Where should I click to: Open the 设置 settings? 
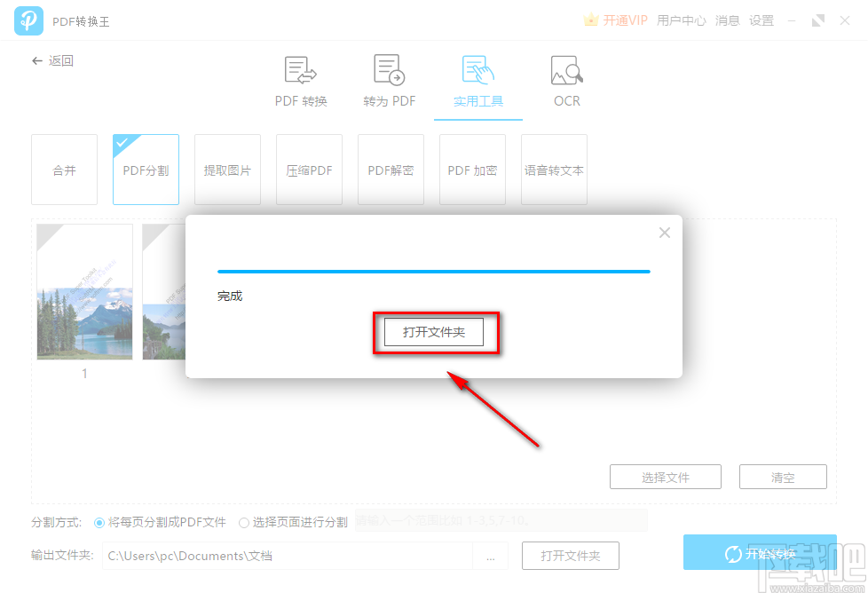(761, 20)
